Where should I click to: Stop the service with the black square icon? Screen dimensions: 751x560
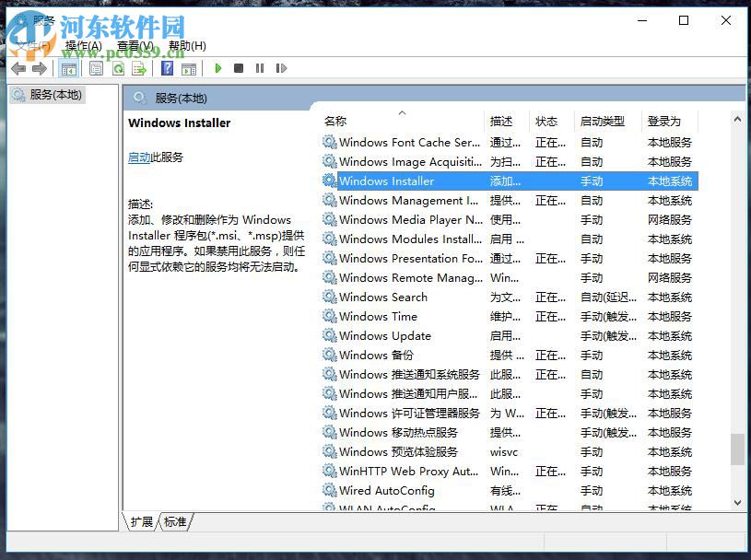click(x=240, y=68)
